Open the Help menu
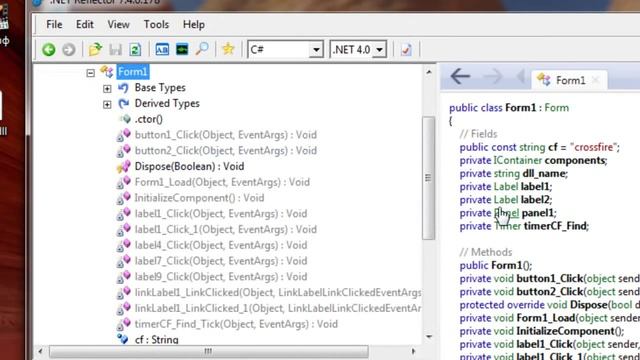The image size is (640, 360). 193,24
